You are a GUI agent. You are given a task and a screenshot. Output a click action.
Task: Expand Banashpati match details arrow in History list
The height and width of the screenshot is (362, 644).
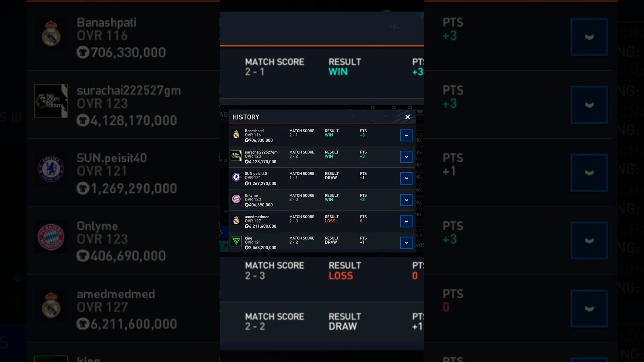point(406,135)
